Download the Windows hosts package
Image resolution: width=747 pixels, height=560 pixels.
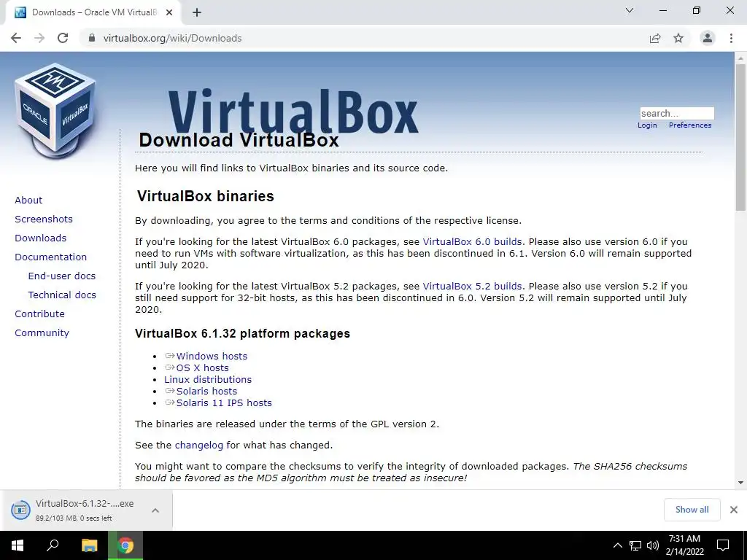(212, 356)
